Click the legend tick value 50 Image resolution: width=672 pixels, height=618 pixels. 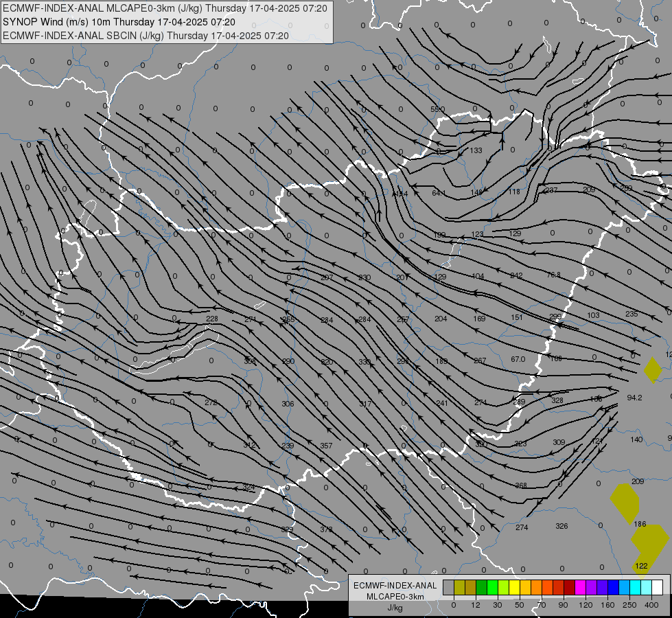tap(519, 605)
